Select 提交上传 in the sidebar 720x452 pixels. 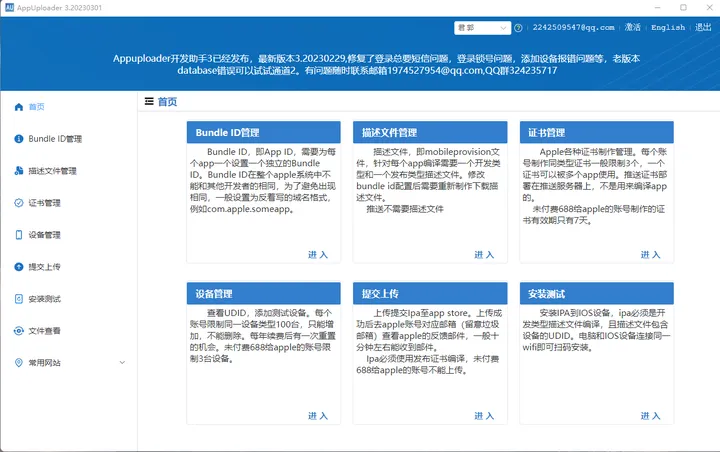point(45,266)
